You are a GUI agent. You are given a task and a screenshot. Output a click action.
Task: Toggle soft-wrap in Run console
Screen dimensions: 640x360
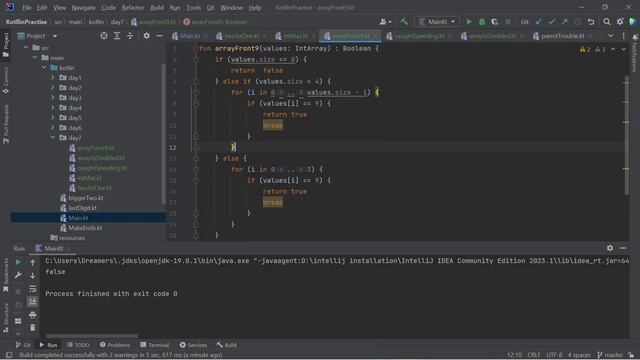[33, 289]
